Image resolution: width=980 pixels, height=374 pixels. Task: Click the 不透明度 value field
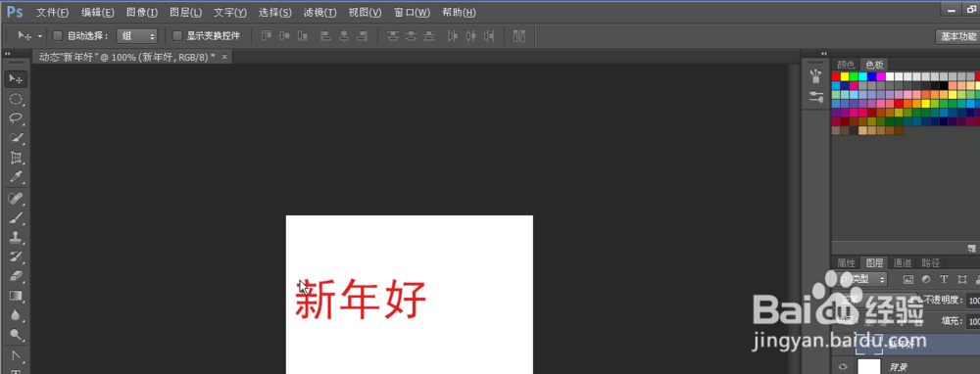point(973,301)
